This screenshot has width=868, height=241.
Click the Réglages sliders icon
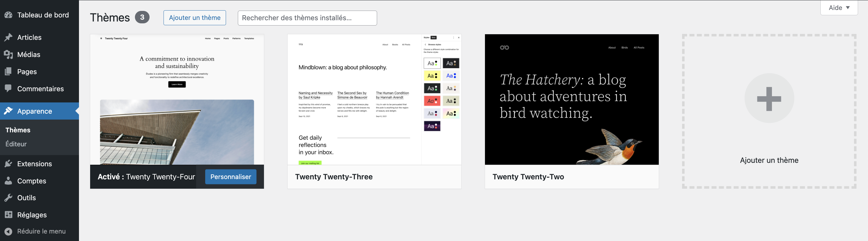[8, 215]
